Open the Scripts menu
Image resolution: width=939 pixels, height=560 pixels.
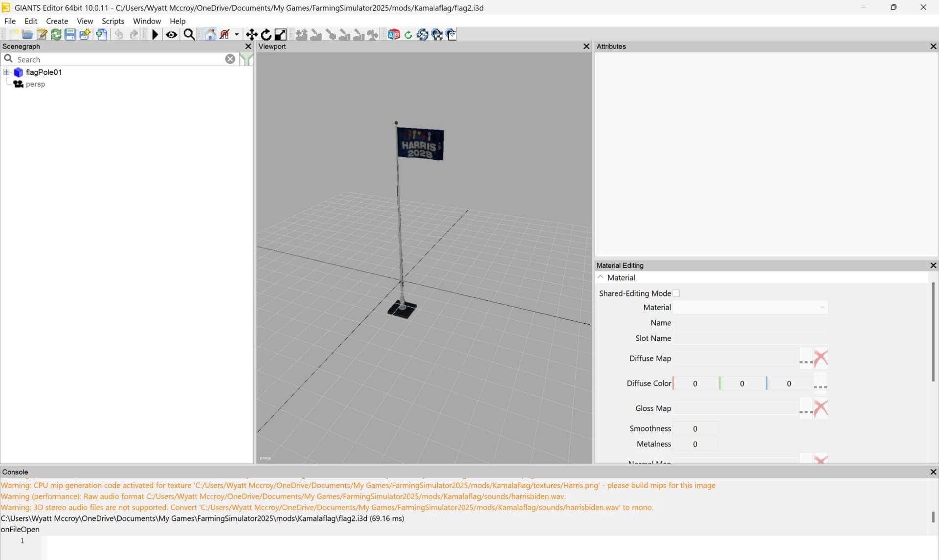[112, 21]
